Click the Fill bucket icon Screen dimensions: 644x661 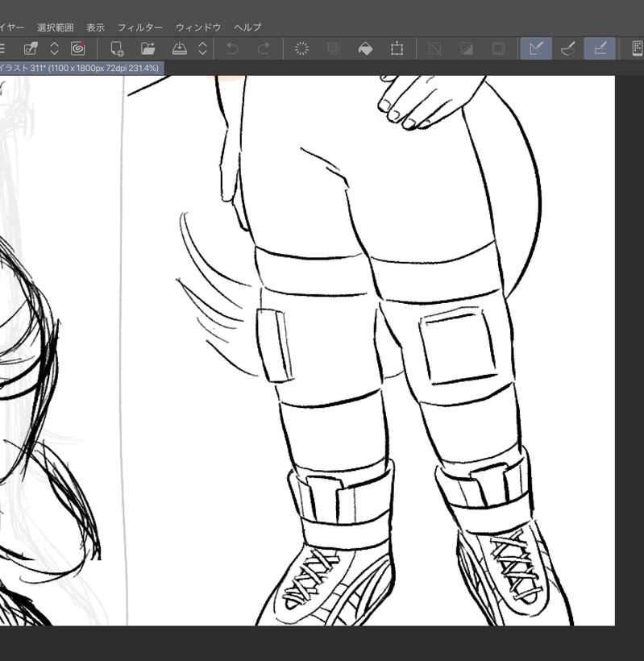pyautogui.click(x=365, y=48)
